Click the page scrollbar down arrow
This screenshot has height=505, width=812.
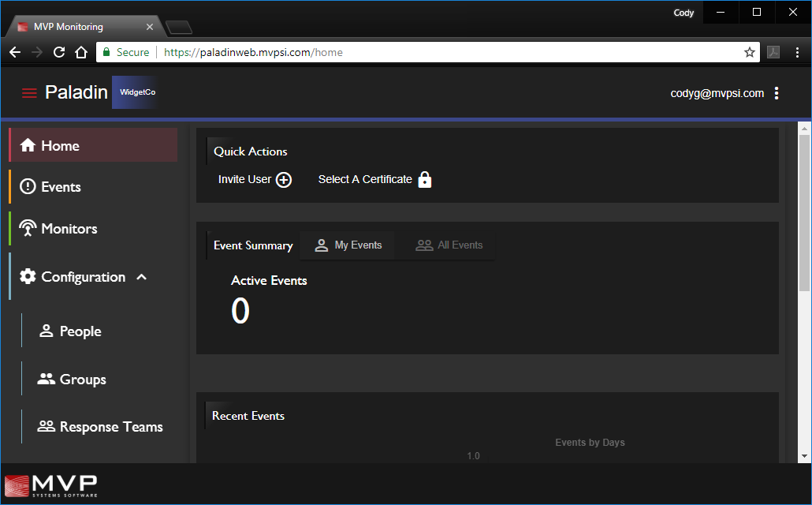804,456
